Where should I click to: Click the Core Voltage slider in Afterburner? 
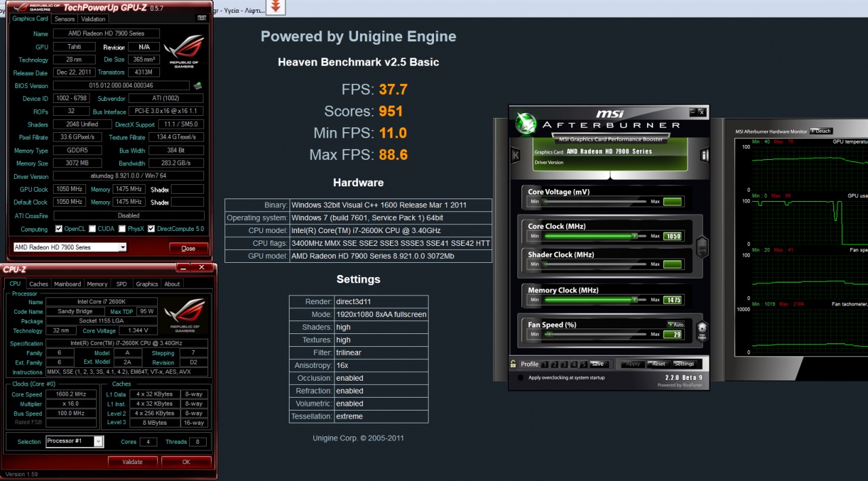(595, 202)
